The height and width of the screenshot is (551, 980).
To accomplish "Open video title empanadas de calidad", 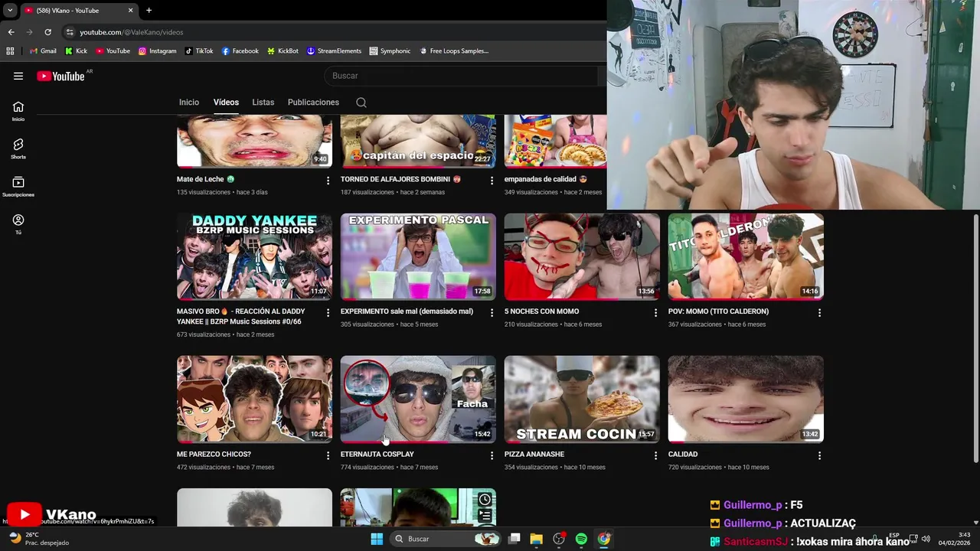I will [x=545, y=179].
